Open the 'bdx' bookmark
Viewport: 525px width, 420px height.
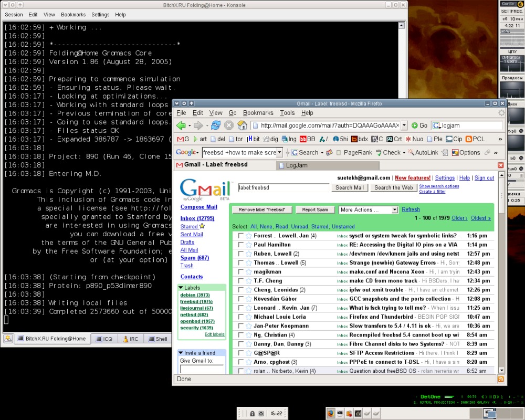(x=360, y=139)
